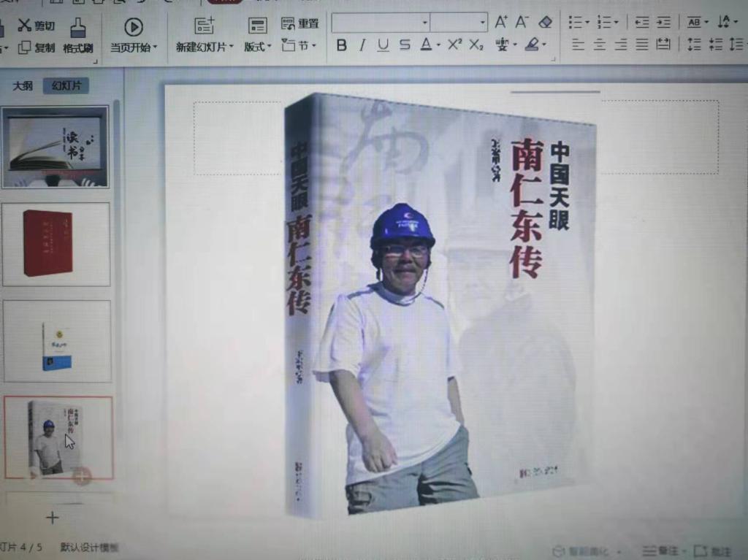Add slide with plus below thumbnails
This screenshot has width=748, height=560.
tap(53, 518)
